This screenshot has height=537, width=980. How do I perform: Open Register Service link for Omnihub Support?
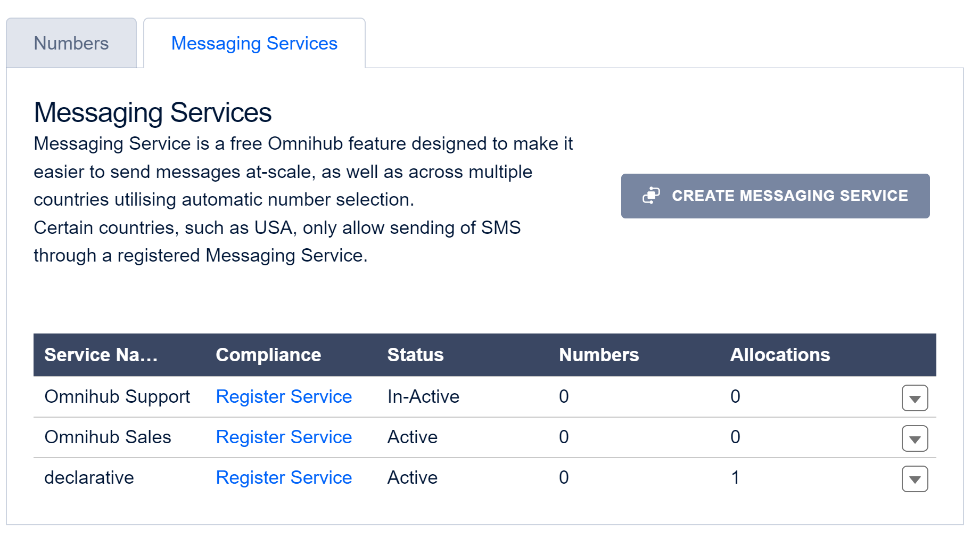(284, 396)
